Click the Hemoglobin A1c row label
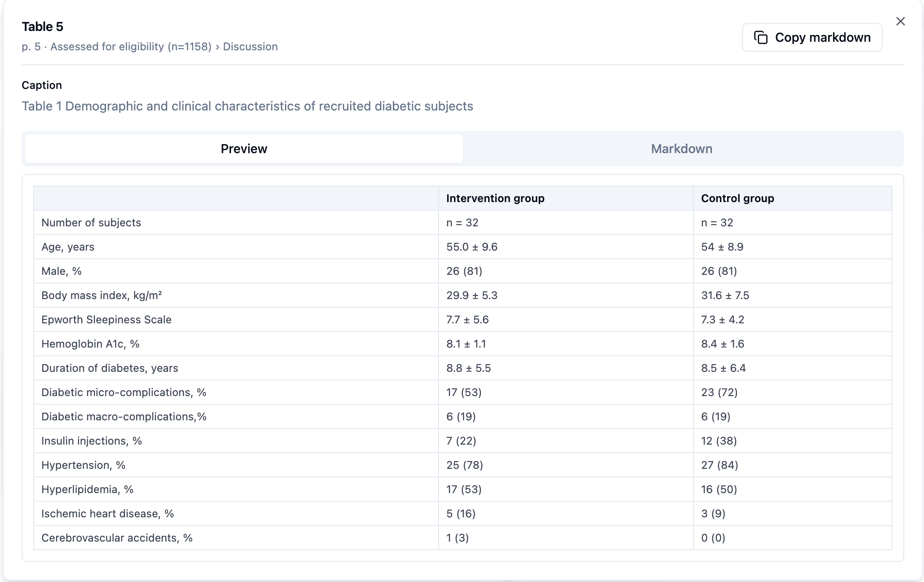Viewport: 924px width, 582px height. (90, 344)
